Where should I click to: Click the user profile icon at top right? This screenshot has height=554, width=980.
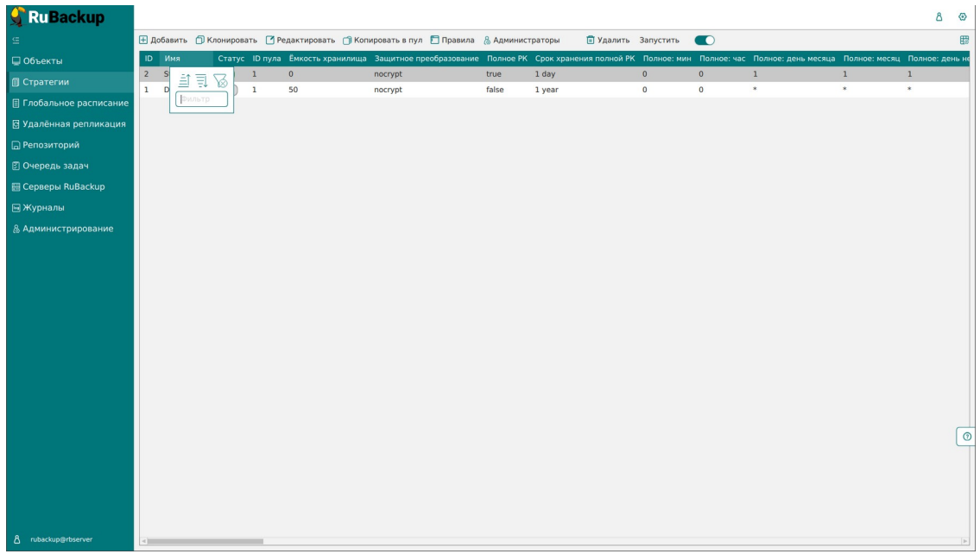[939, 17]
